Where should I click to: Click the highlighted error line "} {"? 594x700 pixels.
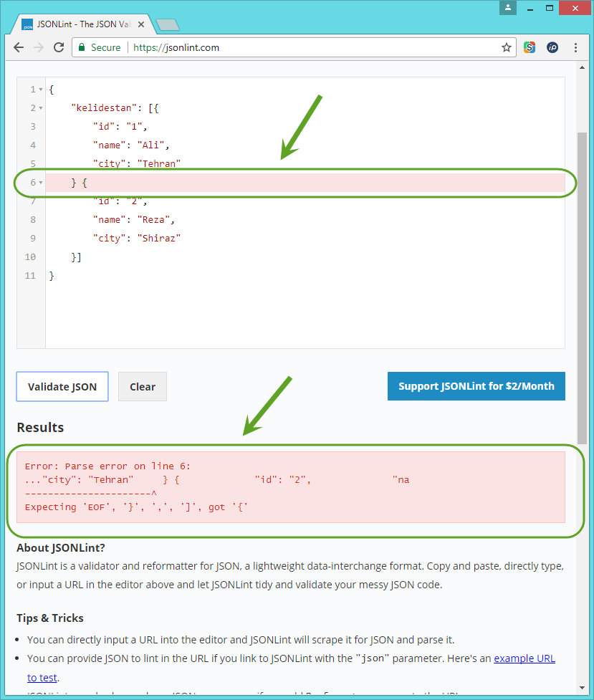pos(305,183)
